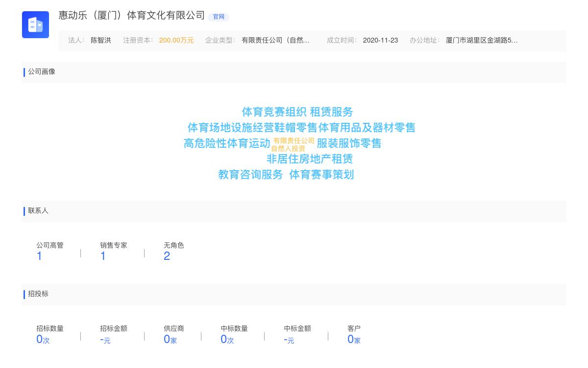Screen dimensions: 588x368
Task: Expand the truncated 企业类型 company type text
Action: click(x=276, y=41)
